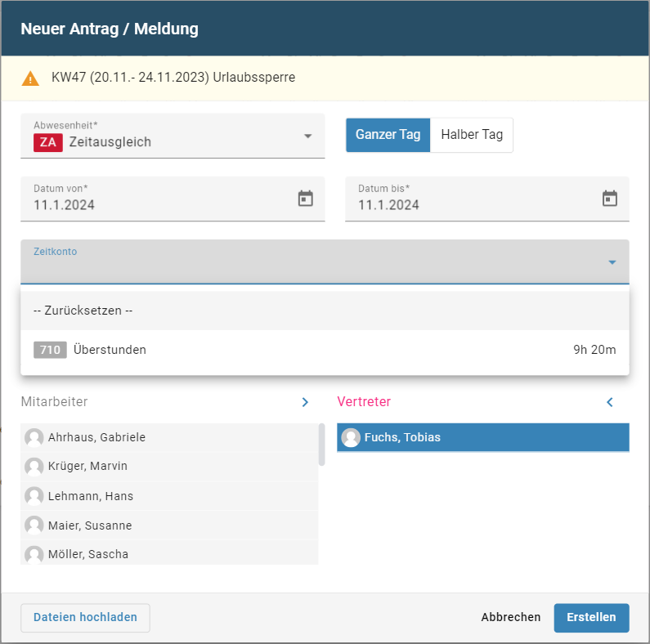Click the Mitarbeiter right arrow icon
650x644 pixels.
[305, 402]
